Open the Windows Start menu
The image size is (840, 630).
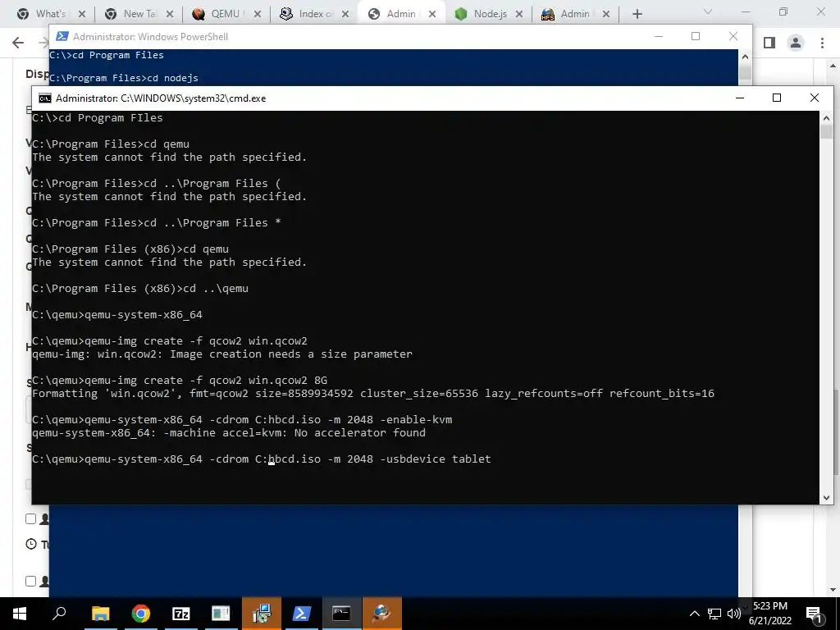pyautogui.click(x=20, y=613)
